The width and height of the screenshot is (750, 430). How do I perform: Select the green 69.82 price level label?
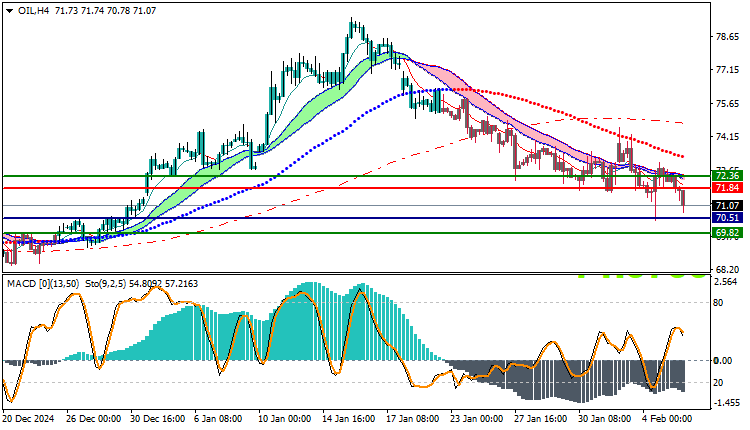727,233
